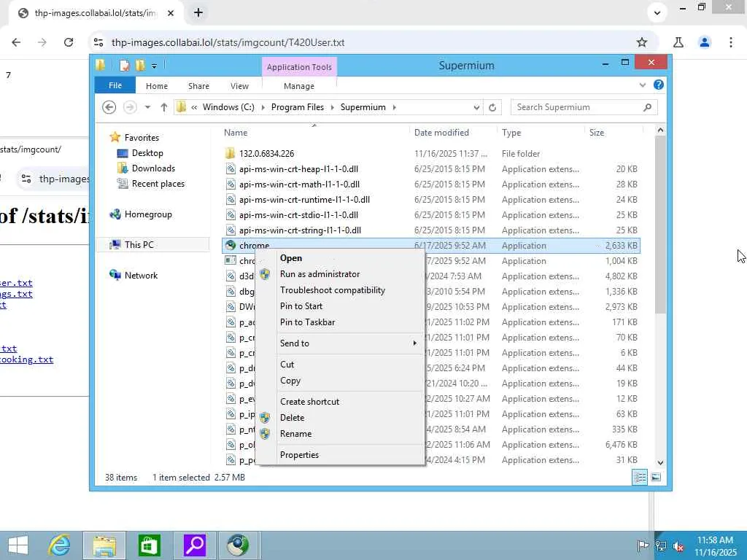Screen dimensions: 747x560
Task: Open the File ribbon tab
Action: [x=115, y=85]
